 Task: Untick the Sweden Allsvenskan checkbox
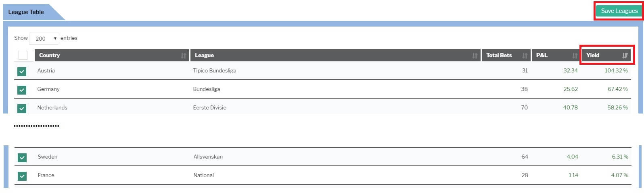pos(22,157)
